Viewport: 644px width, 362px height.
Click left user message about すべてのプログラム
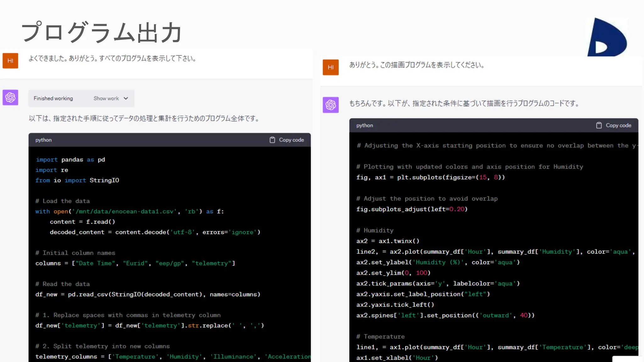pyautogui.click(x=112, y=58)
